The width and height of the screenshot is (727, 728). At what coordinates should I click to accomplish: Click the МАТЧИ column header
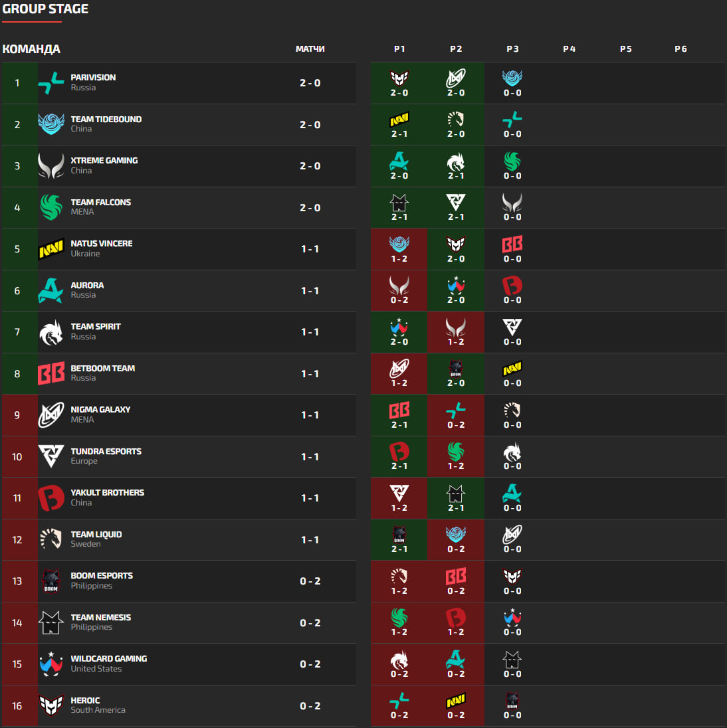[310, 49]
